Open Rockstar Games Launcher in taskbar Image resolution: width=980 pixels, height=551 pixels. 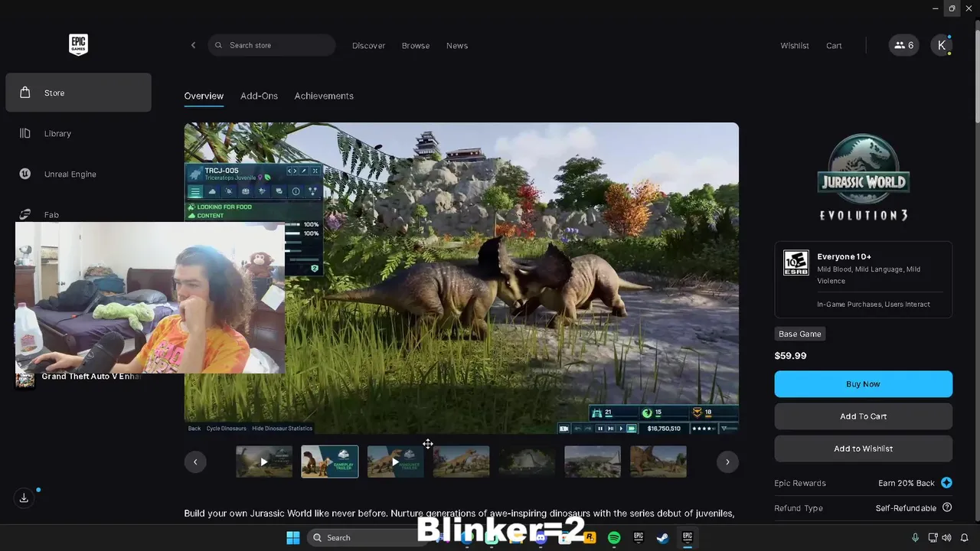[590, 538]
